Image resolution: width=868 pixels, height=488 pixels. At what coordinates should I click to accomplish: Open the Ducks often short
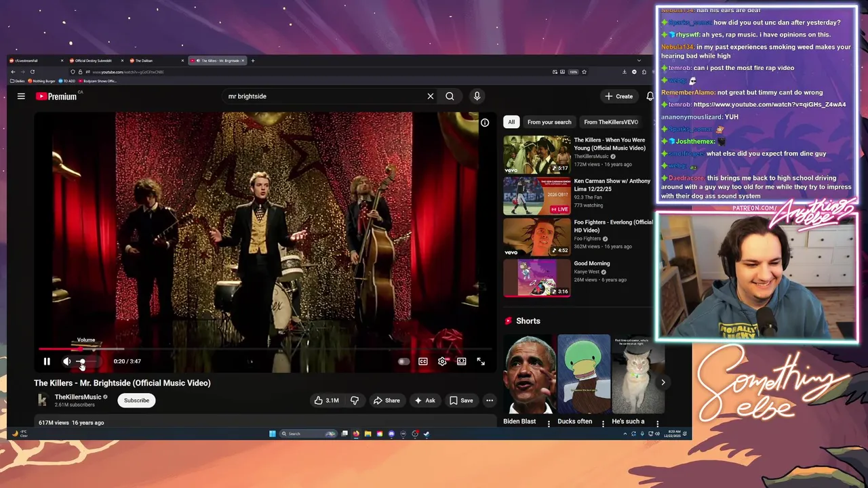pos(584,374)
